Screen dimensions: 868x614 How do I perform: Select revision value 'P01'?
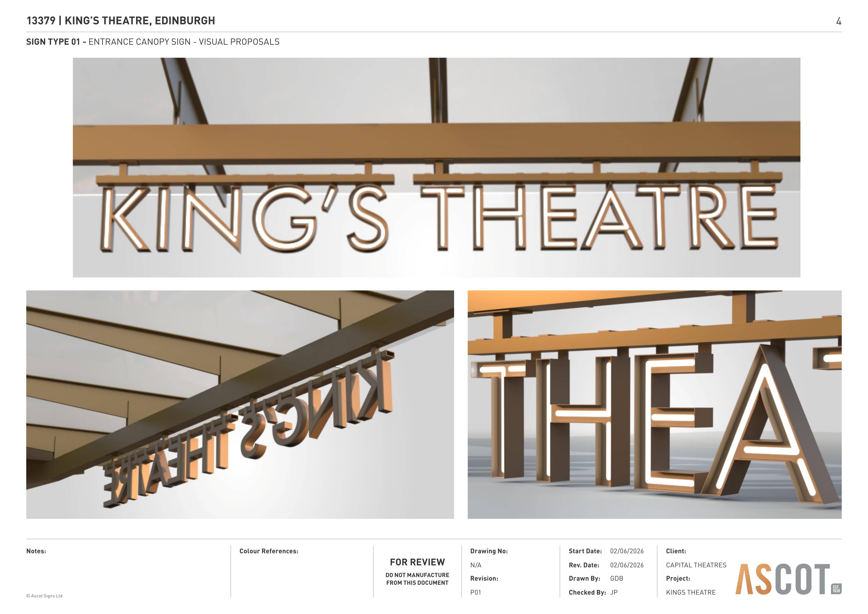coord(476,592)
